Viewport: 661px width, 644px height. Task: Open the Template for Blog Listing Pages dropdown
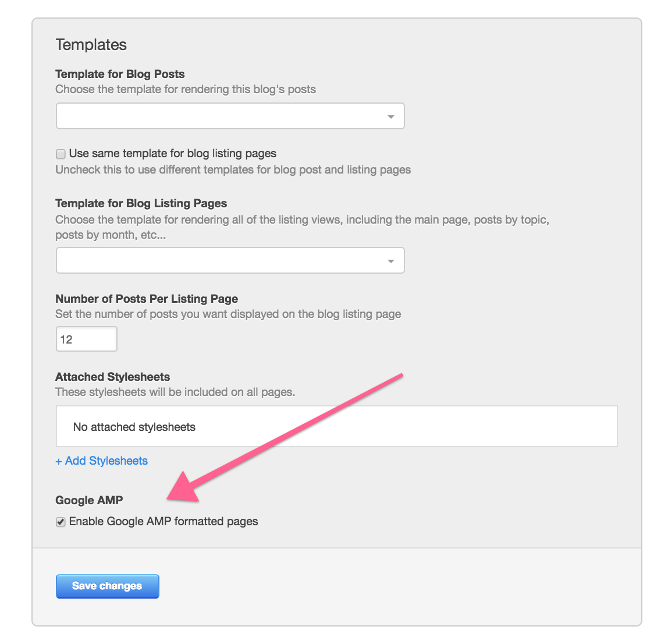click(230, 261)
